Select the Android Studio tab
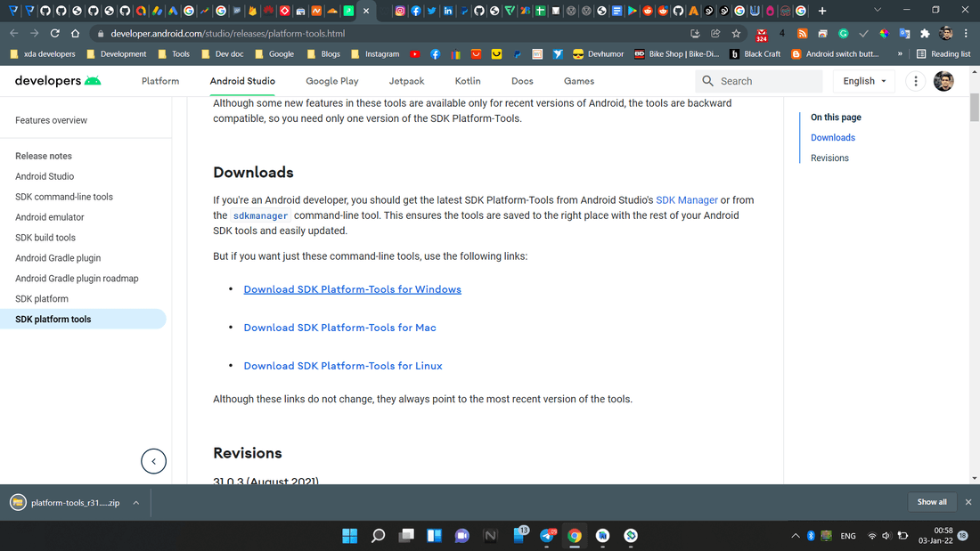The image size is (980, 551). pos(242,81)
